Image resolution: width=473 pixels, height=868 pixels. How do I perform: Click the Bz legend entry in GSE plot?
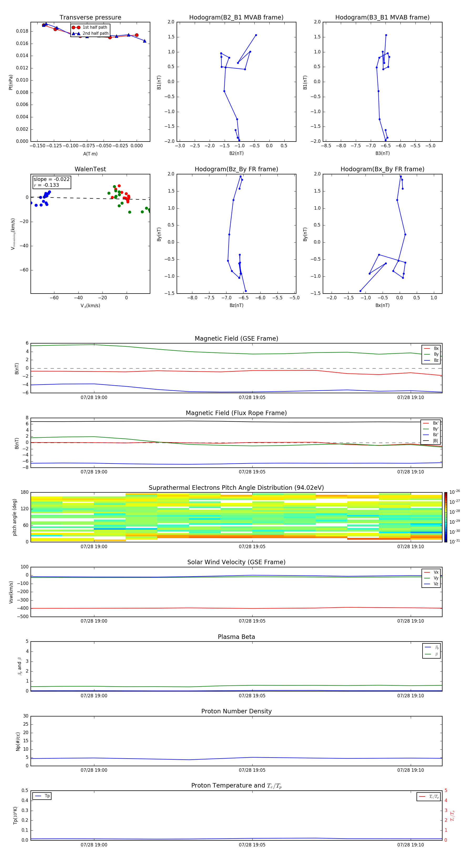pos(431,360)
